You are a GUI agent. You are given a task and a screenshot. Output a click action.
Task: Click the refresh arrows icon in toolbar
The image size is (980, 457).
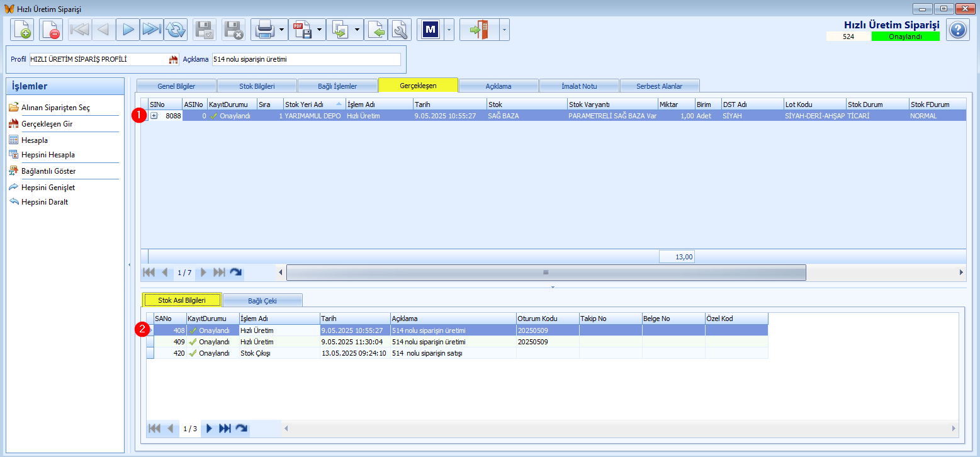click(175, 30)
